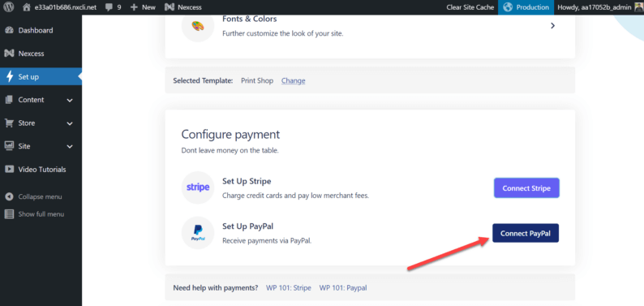644x306 pixels.
Task: Click the Change template link
Action: tap(294, 80)
